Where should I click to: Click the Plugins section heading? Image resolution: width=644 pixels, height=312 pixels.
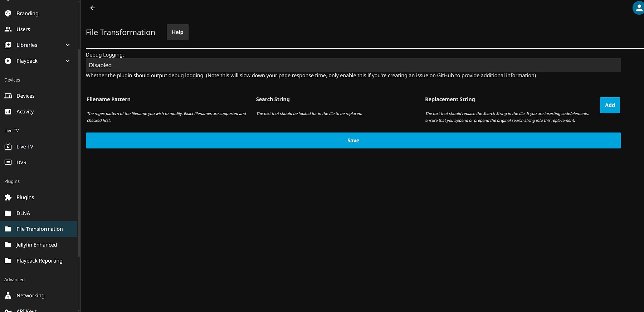pyautogui.click(x=12, y=181)
